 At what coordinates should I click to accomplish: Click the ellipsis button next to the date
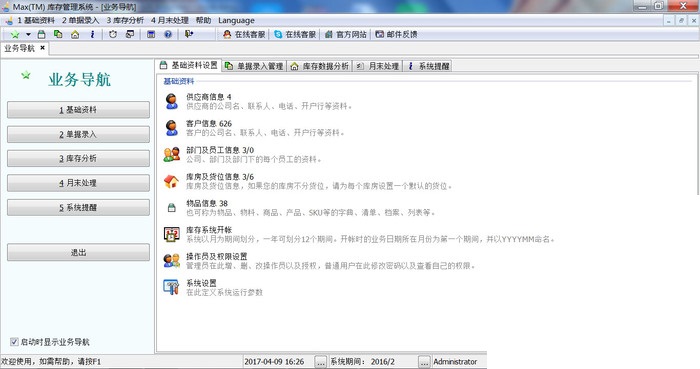click(x=321, y=361)
